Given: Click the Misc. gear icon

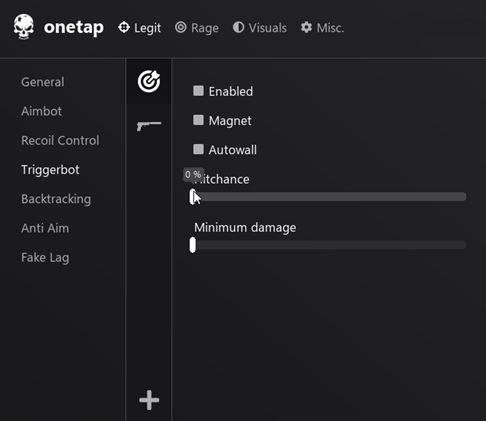Looking at the screenshot, I should point(306,27).
